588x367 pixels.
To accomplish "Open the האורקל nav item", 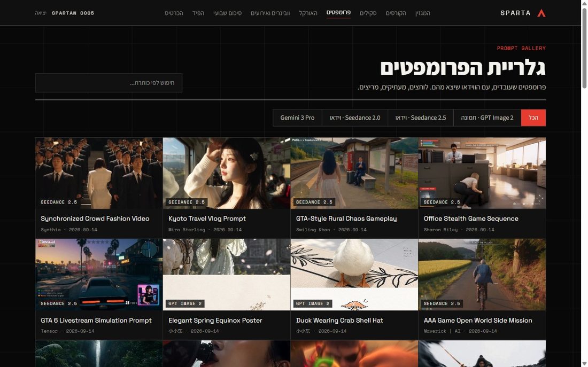I will pyautogui.click(x=308, y=13).
